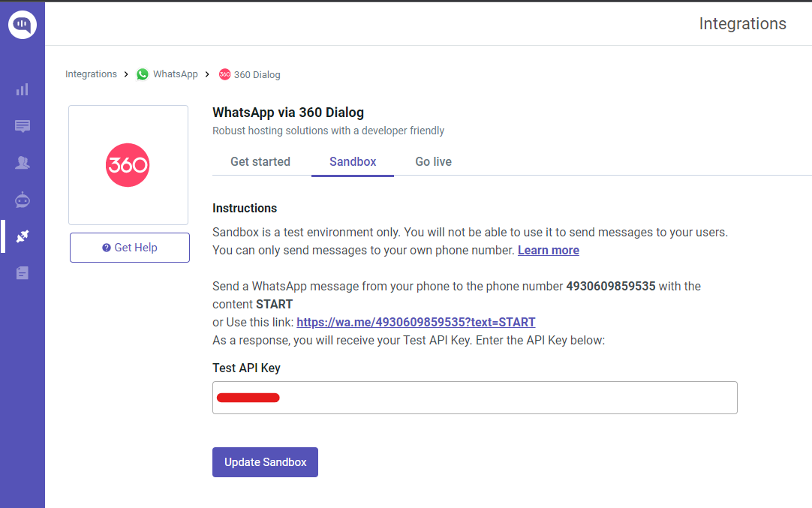Click the 360 Dialog breadcrumb icon
The image size is (812, 508).
tap(224, 74)
